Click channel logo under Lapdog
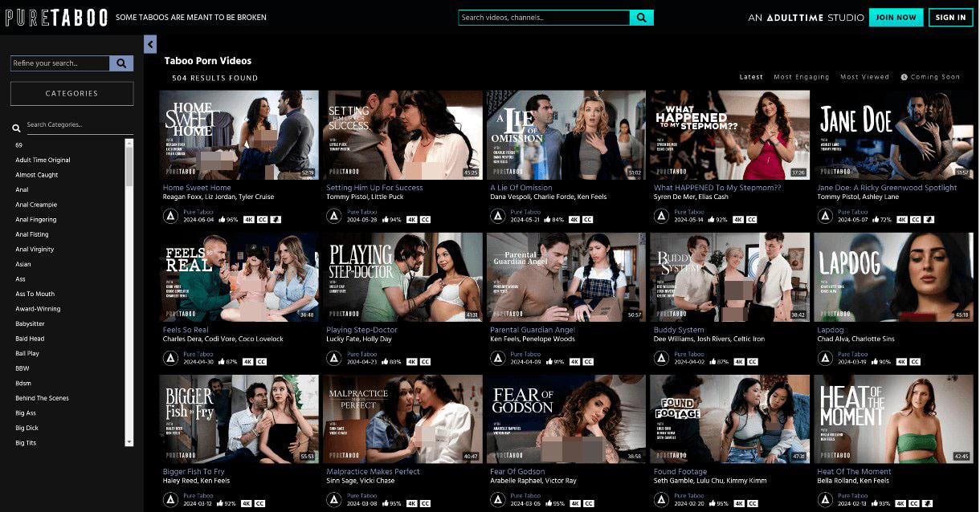 pos(825,358)
